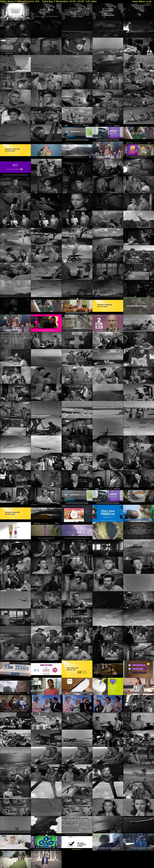Select the 'Start your FREE trial' blue advert
This screenshot has width=154, height=868.
tap(108, 513)
